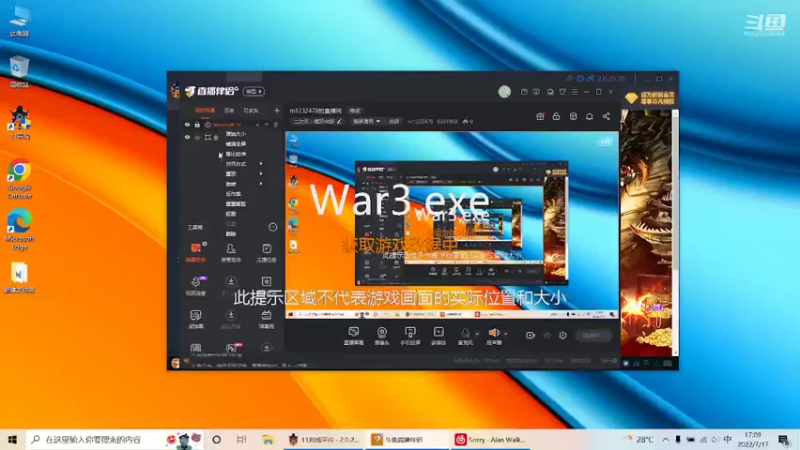Click the Windows Start button
Screen dimensions: 800x450
pyautogui.click(x=12, y=439)
